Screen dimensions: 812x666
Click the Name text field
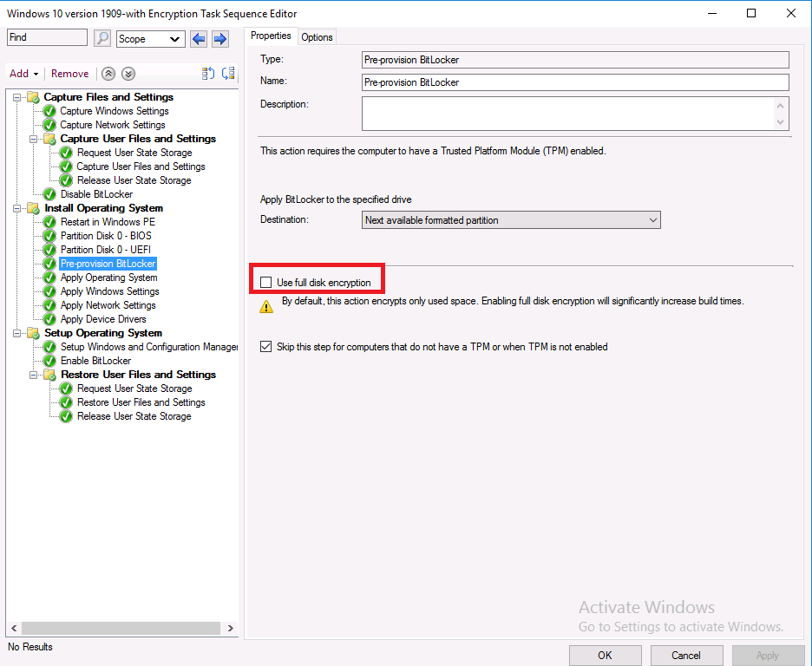click(x=575, y=82)
